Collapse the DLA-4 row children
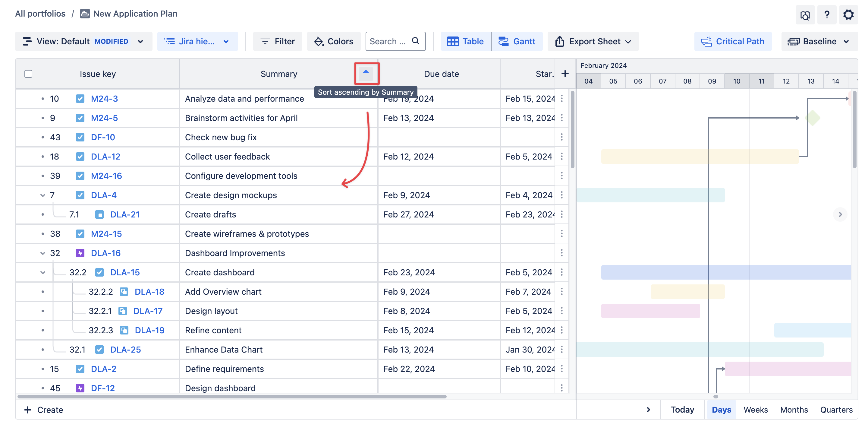Image resolution: width=868 pixels, height=431 pixels. pyautogui.click(x=43, y=195)
